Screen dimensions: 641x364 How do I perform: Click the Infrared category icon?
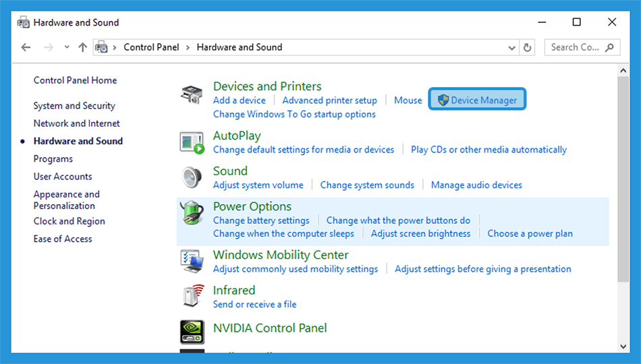[x=193, y=296]
